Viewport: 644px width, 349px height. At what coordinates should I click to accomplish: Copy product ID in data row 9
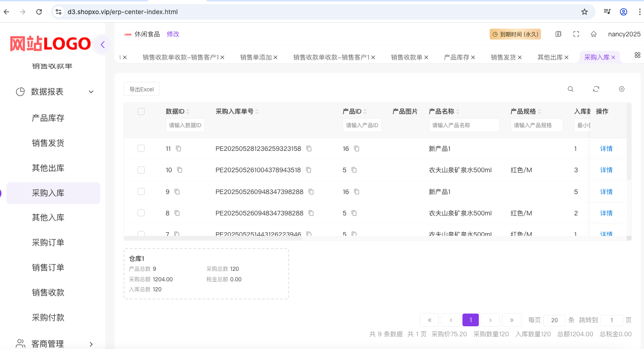point(357,192)
